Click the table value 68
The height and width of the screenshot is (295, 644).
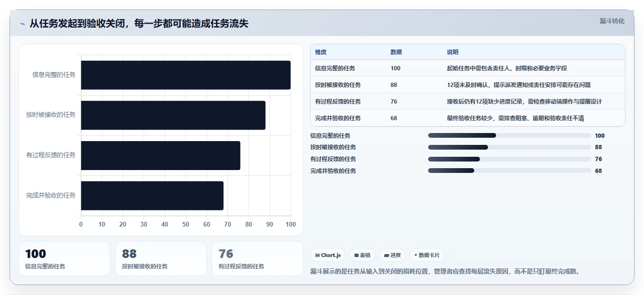pyautogui.click(x=394, y=118)
